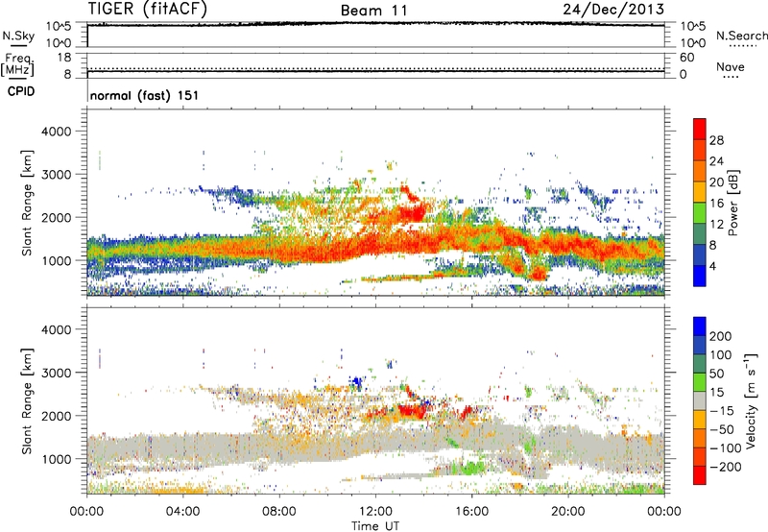The height and width of the screenshot is (532, 768).
Task: Click the '12:00' time axis label
Action: pyautogui.click(x=375, y=512)
